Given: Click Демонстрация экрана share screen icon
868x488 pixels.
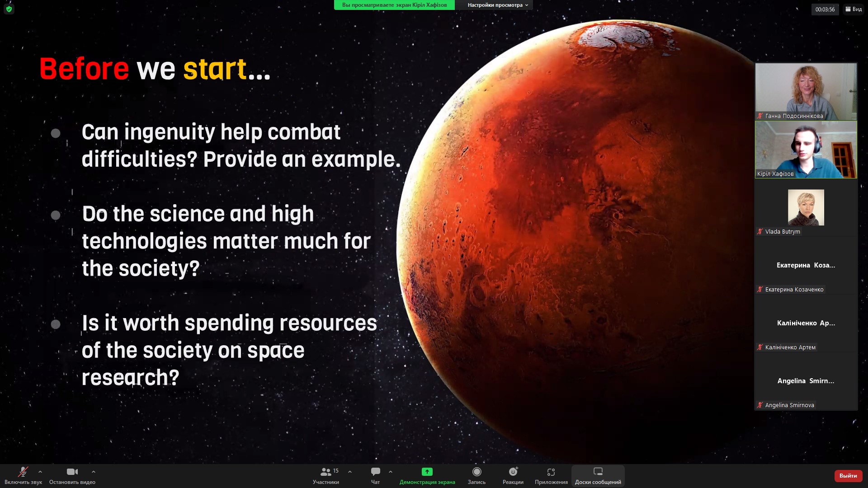Looking at the screenshot, I should (427, 472).
